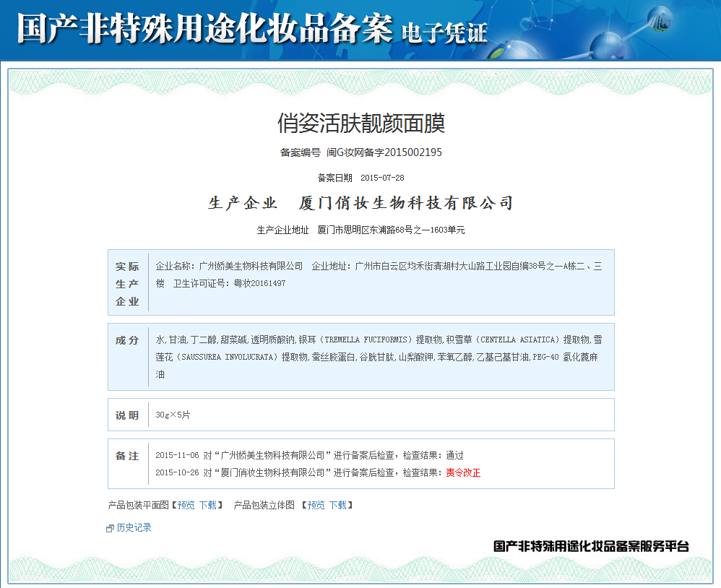Click the 国产非特殊用途化妆品备案服务平台 footer logo
Screen dimensions: 721x588
(x=590, y=546)
